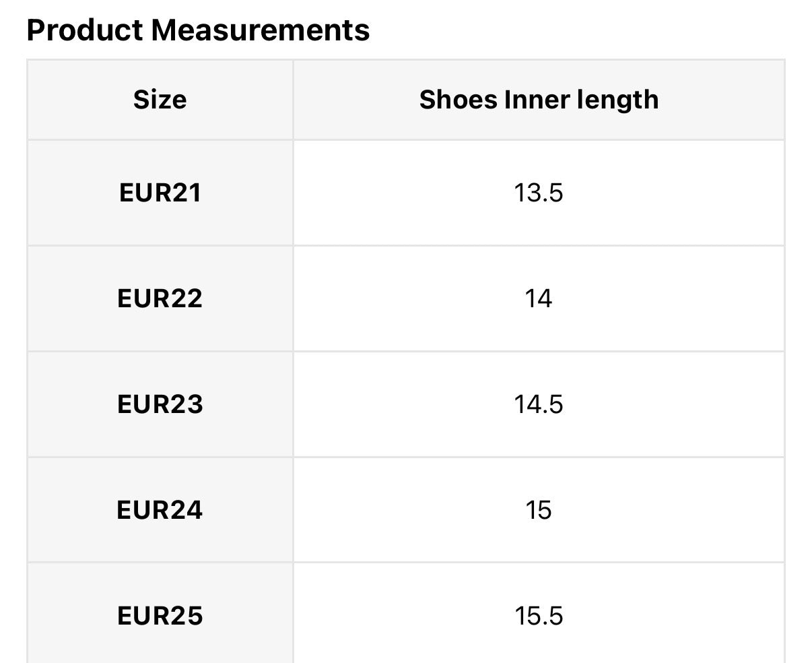The height and width of the screenshot is (663, 812).
Task: Click the word "Shoes" in column header
Action: 457,100
